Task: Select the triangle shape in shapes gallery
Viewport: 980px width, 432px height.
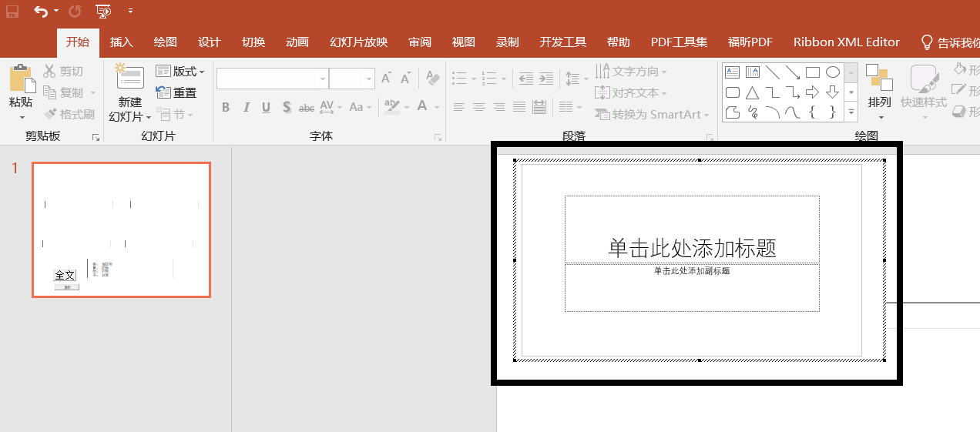Action: point(752,93)
